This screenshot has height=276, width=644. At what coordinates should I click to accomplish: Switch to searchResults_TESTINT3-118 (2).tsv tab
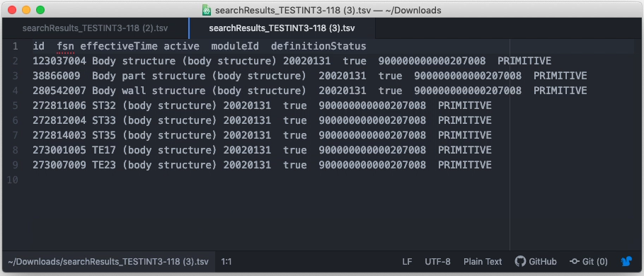pos(95,28)
